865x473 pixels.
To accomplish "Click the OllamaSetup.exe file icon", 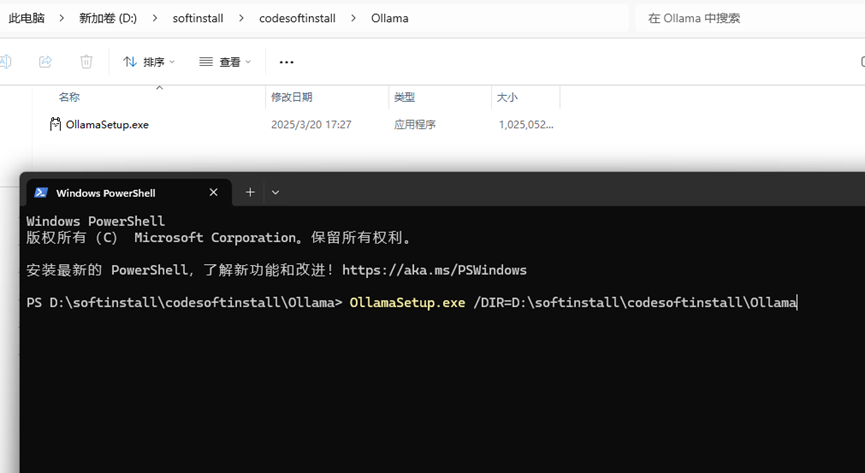I will [55, 124].
